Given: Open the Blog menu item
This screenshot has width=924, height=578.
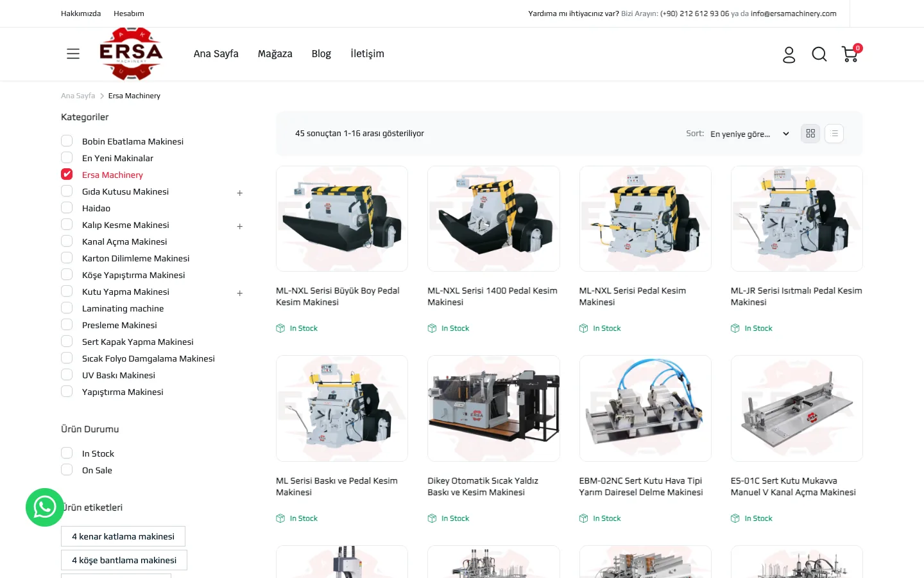Looking at the screenshot, I should (x=321, y=54).
